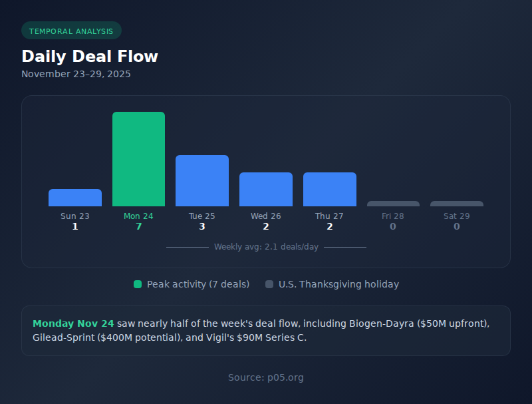
Task: Click the green Peak activity legend swatch
Action: coord(138,284)
